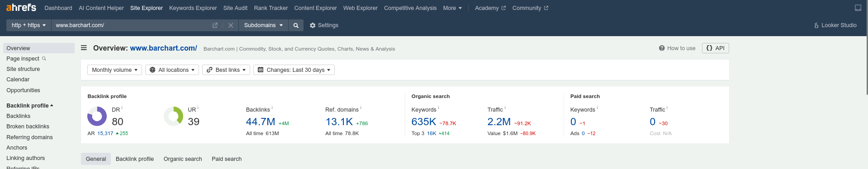This screenshot has width=868, height=169.
Task: Open the Academy external link
Action: point(490,8)
